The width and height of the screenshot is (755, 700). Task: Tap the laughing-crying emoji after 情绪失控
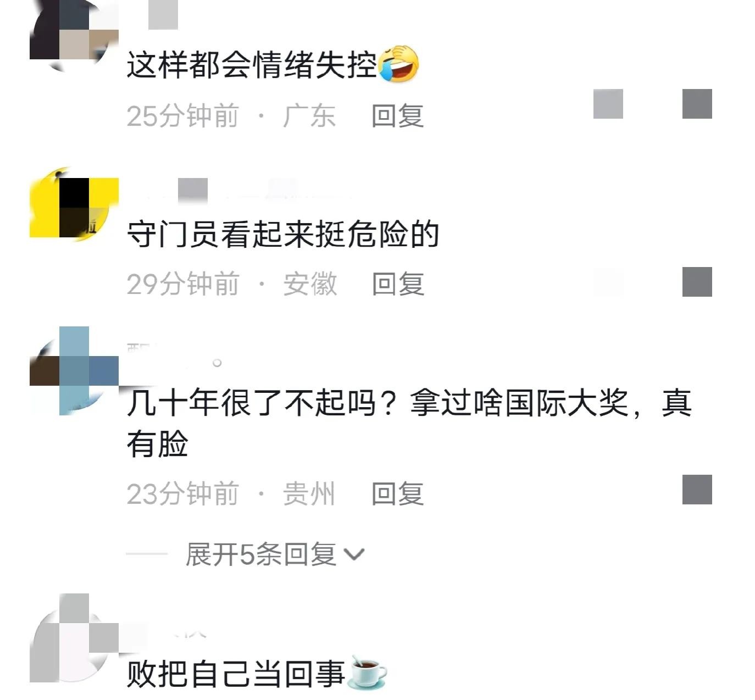(399, 64)
